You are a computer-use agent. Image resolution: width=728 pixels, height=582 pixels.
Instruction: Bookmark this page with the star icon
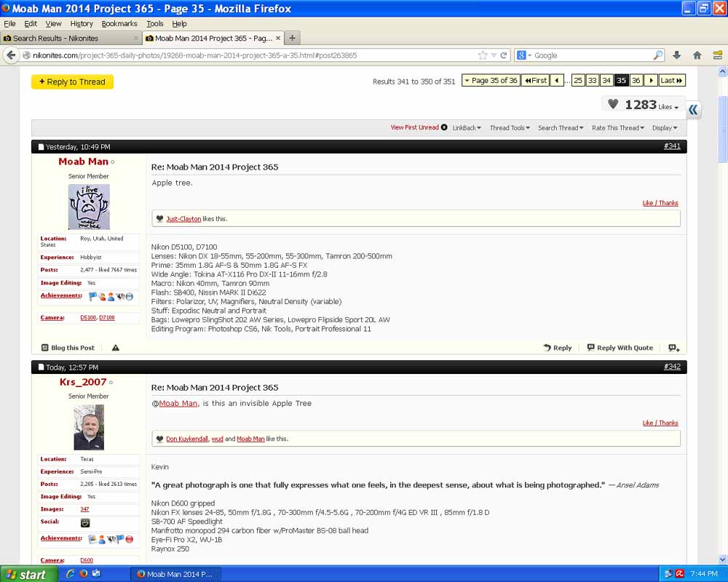pyautogui.click(x=482, y=55)
